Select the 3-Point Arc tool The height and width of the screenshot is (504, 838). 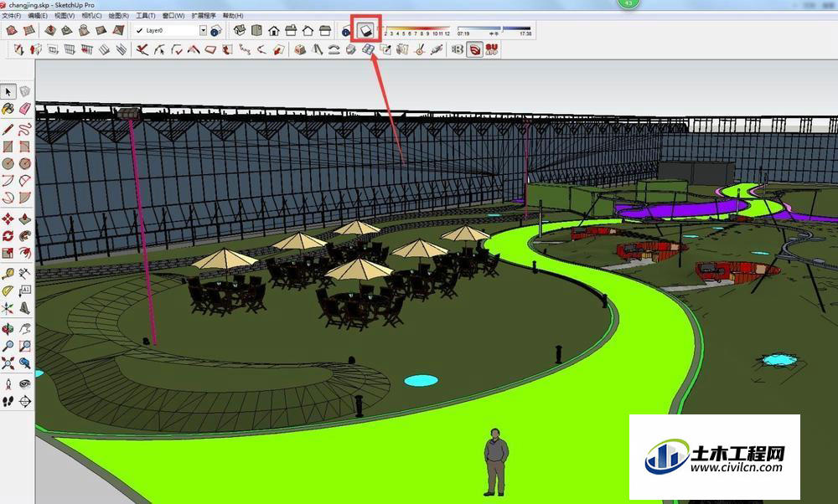[x=8, y=198]
